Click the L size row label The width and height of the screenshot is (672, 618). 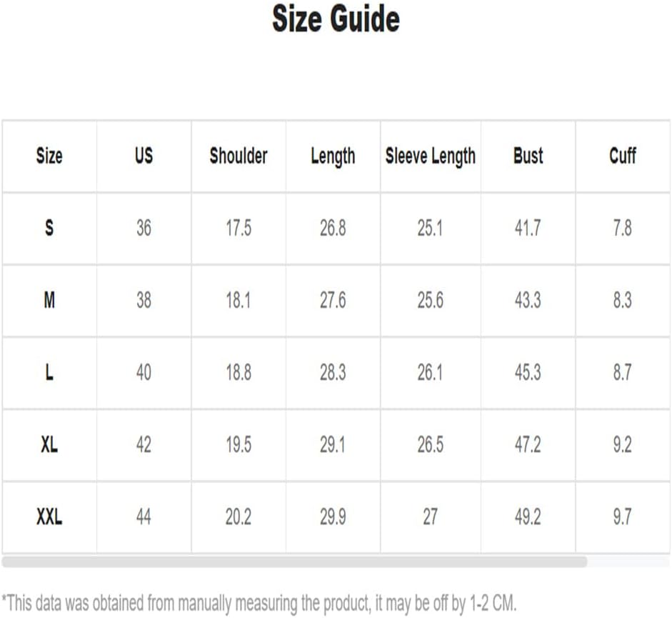pyautogui.click(x=49, y=372)
